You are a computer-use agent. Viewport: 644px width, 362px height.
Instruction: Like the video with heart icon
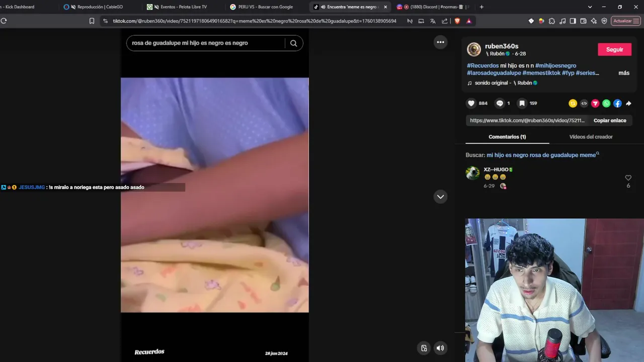[471, 103]
